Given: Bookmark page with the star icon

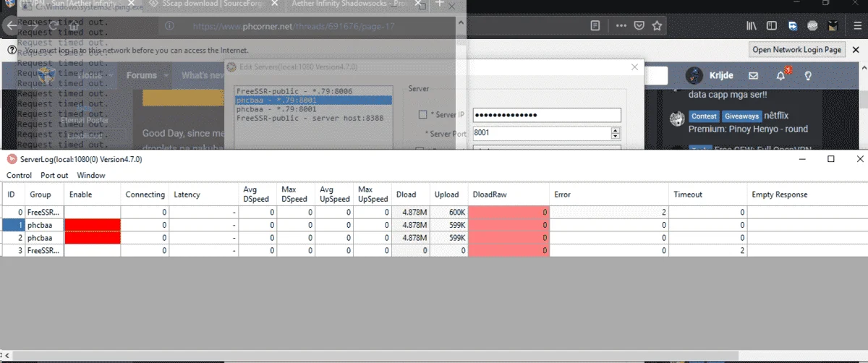Looking at the screenshot, I should (657, 26).
